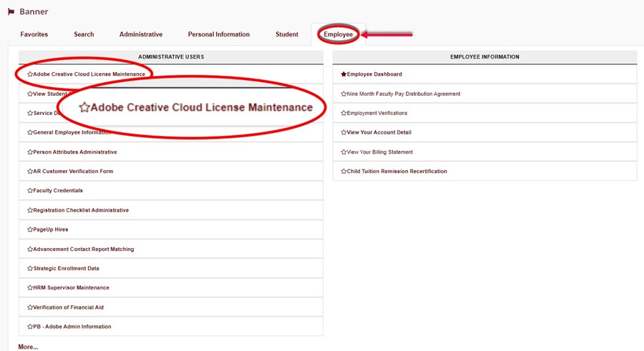Screen dimensions: 644x351
Task: Open View Your Account Detail
Action: click(x=379, y=132)
